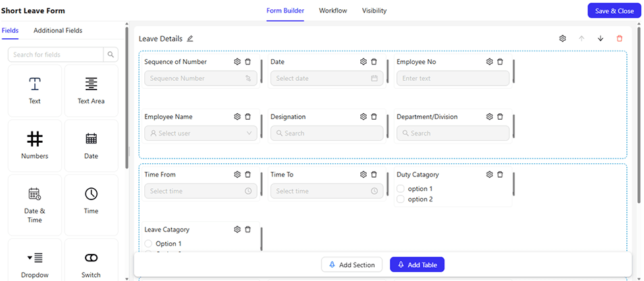This screenshot has height=281, width=644.
Task: Select Option 1 radio under Leave Catagory
Action: click(149, 244)
